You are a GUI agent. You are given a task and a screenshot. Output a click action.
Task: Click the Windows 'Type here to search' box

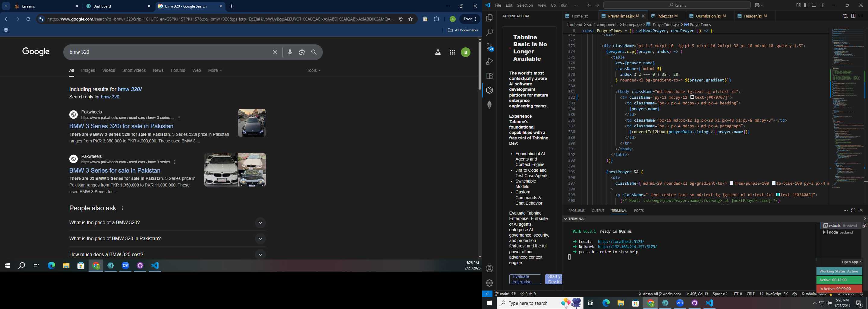pos(540,303)
